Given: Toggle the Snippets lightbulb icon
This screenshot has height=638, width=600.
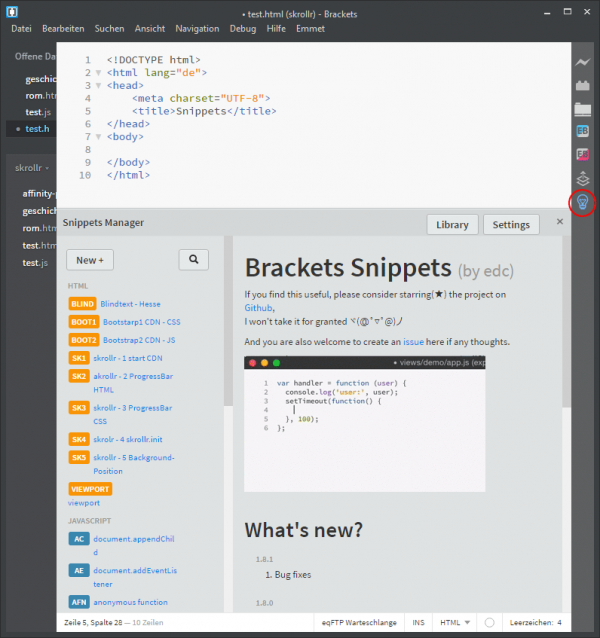Looking at the screenshot, I should coord(583,202).
